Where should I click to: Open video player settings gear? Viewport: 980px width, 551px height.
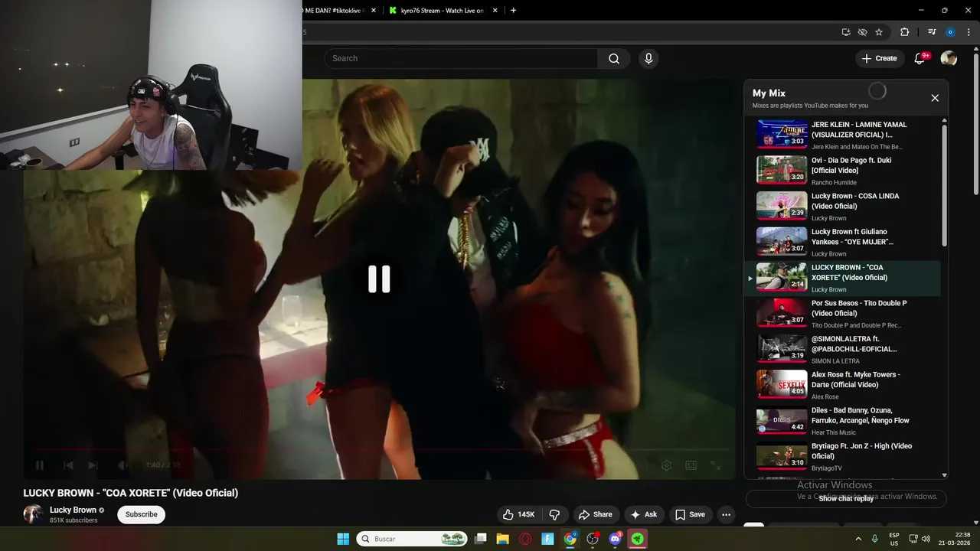coord(666,465)
